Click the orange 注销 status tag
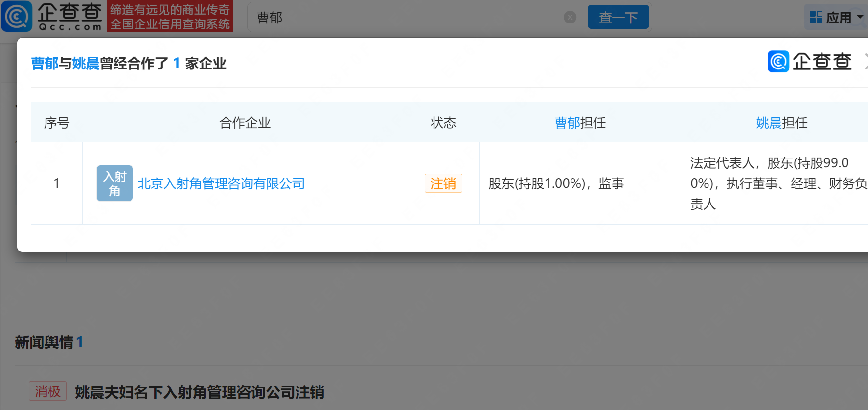Image resolution: width=868 pixels, height=410 pixels. click(443, 183)
